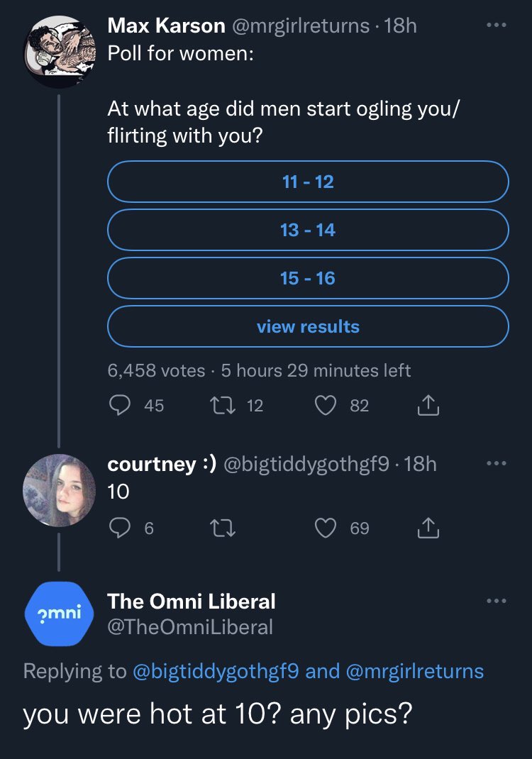Like courtney's tweet with 69 likes
Viewport: 532px width, 759px height.
click(325, 527)
